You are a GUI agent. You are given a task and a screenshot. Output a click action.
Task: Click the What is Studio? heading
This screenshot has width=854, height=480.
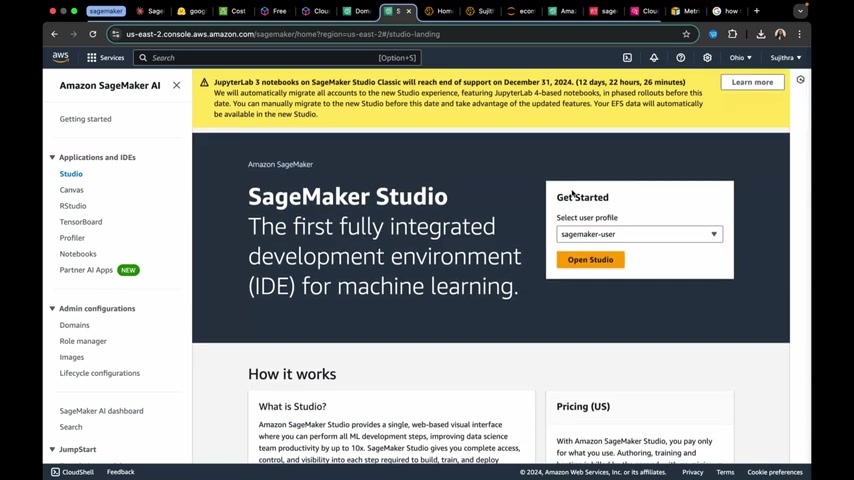[x=292, y=406]
